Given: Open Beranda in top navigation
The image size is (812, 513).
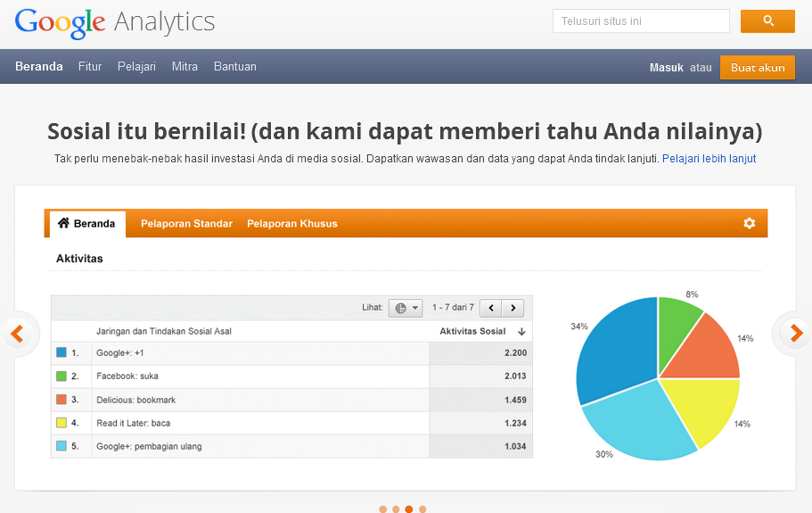Looking at the screenshot, I should [39, 66].
